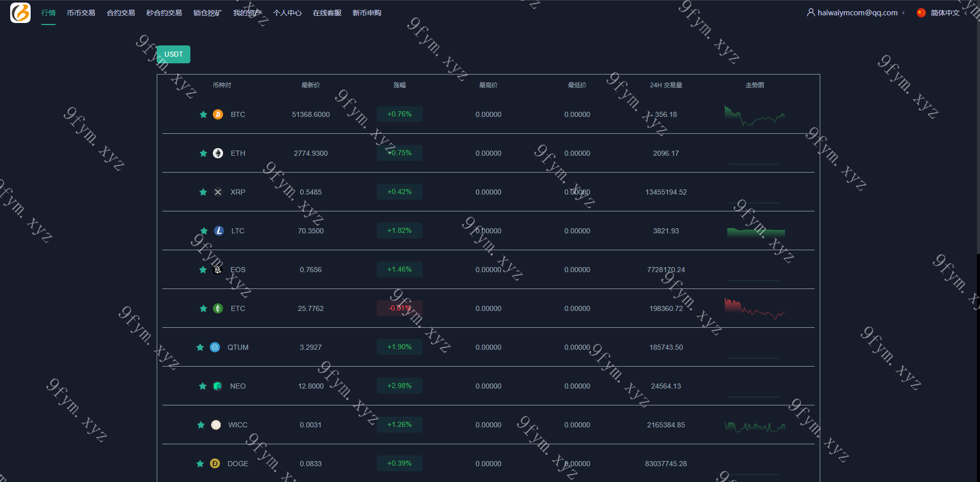Toggle favorite star for ETH
980x482 pixels.
tap(203, 153)
